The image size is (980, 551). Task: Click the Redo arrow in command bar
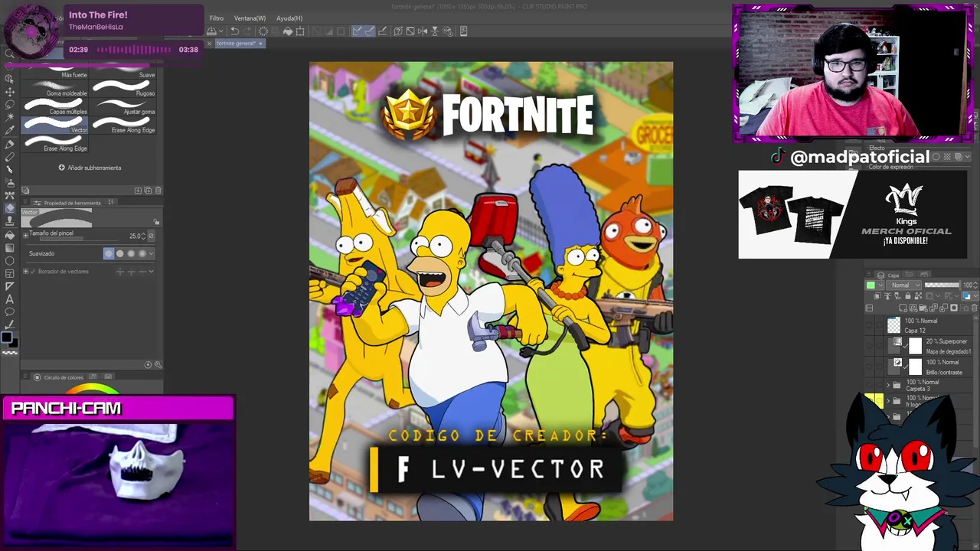247,31
